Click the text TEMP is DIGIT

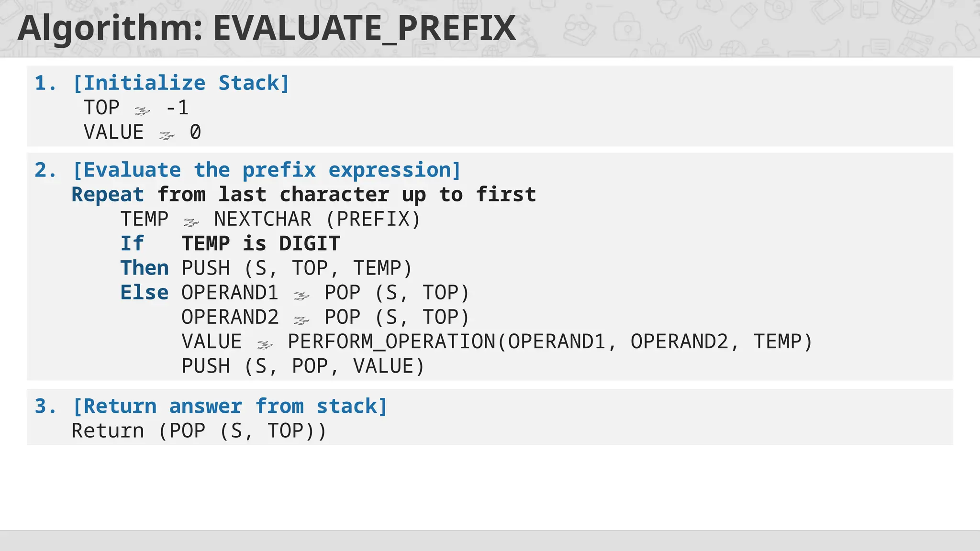click(x=261, y=243)
